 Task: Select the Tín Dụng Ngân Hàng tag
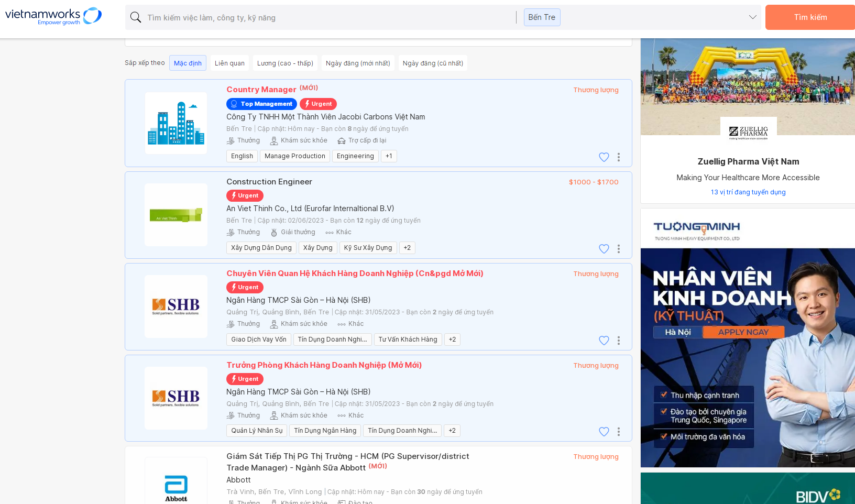[325, 431]
